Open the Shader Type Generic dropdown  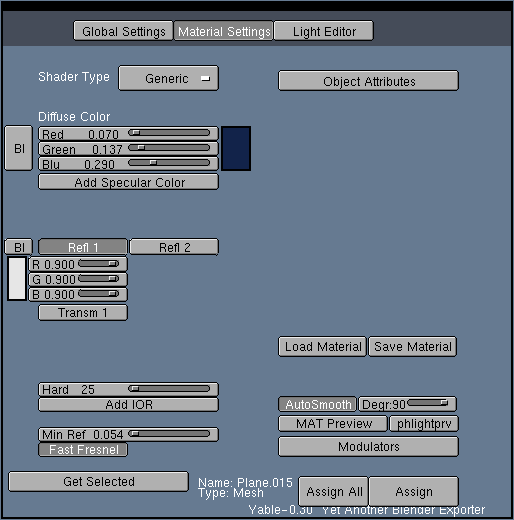(168, 78)
